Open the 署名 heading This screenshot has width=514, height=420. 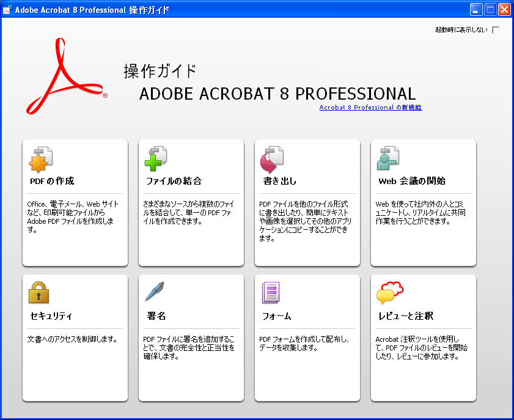156,316
